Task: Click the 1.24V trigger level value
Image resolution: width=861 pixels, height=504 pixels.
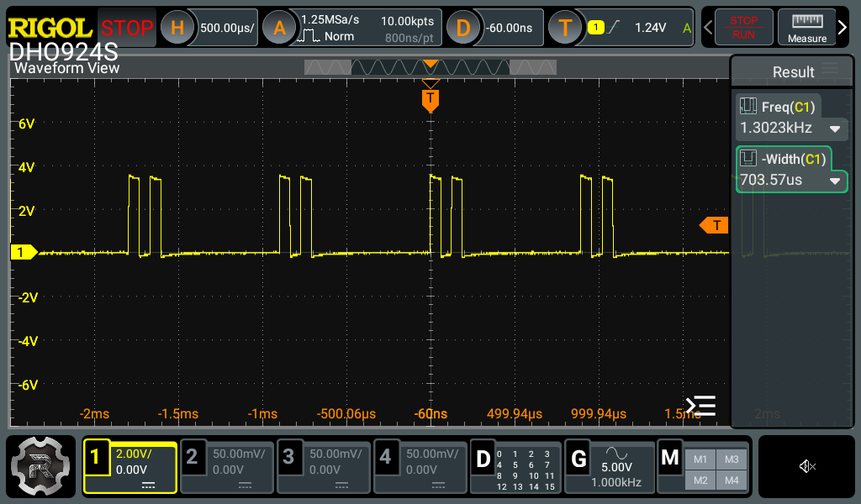Action: [650, 28]
